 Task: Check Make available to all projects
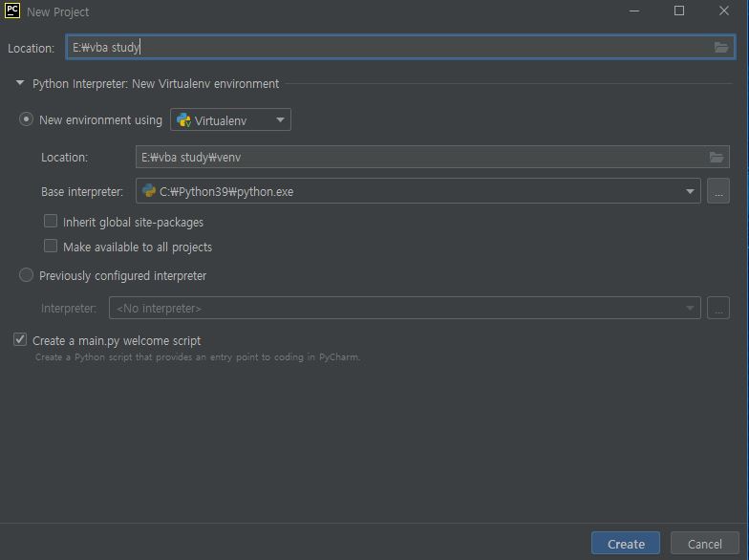pyautogui.click(x=51, y=247)
